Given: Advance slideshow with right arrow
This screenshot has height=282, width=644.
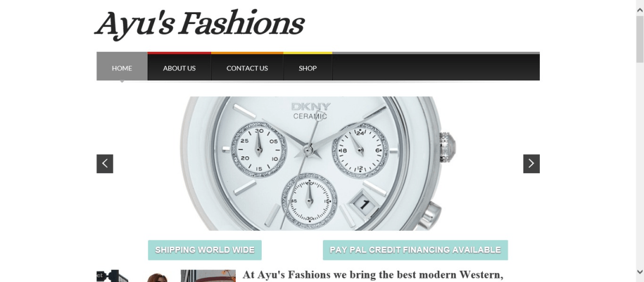Looking at the screenshot, I should pos(531,164).
